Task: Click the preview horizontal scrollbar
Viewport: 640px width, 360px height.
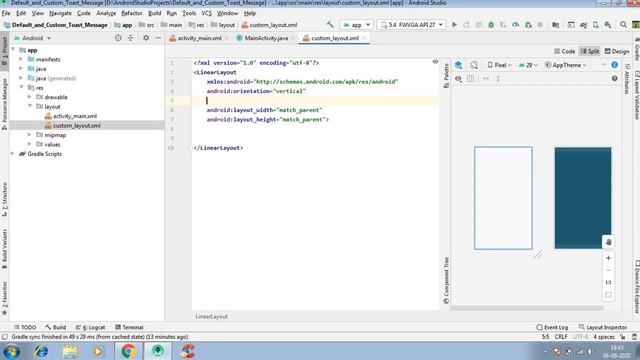Action: click(527, 308)
